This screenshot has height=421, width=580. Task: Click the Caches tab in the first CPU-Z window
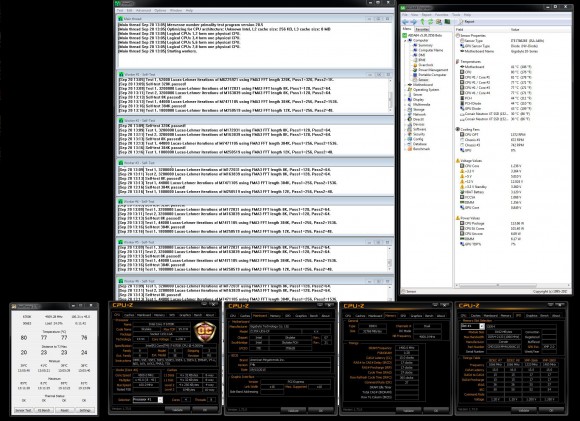(129, 315)
